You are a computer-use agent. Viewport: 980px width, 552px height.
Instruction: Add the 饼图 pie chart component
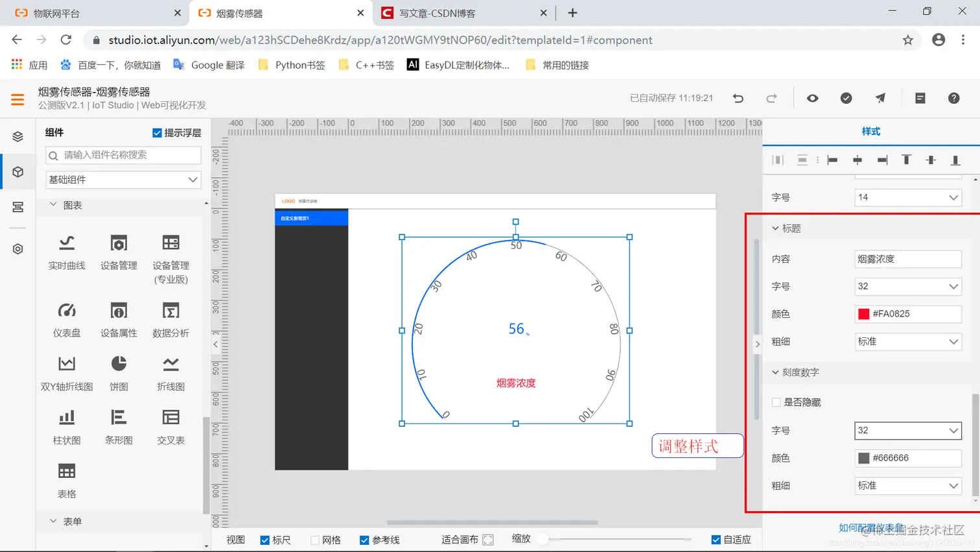(x=119, y=374)
